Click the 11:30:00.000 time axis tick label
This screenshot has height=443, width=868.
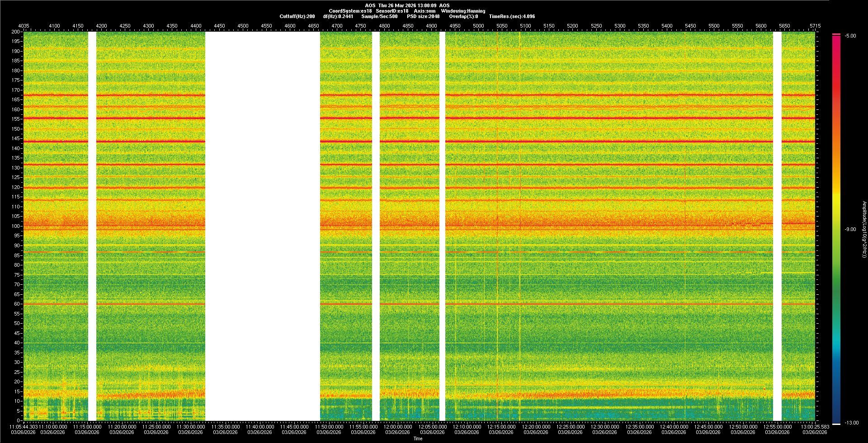coord(191,427)
